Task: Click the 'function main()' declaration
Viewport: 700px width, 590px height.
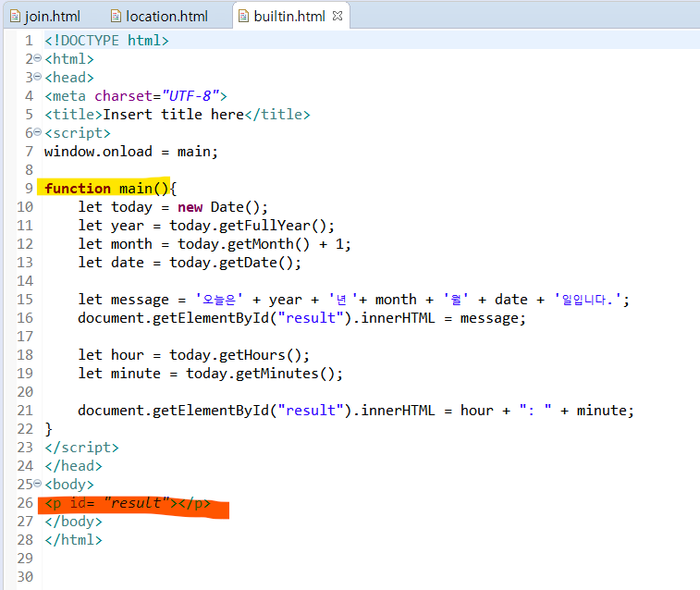Action: [106, 189]
